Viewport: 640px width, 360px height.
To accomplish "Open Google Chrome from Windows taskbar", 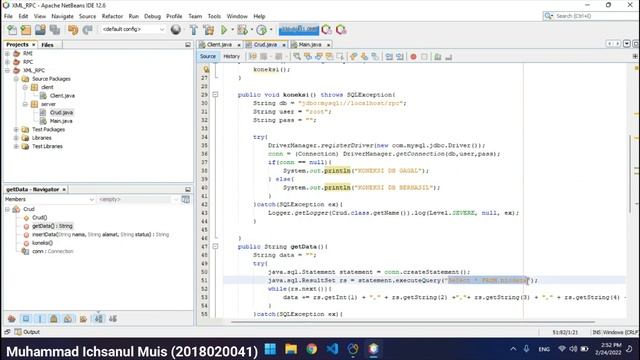I will (312, 349).
